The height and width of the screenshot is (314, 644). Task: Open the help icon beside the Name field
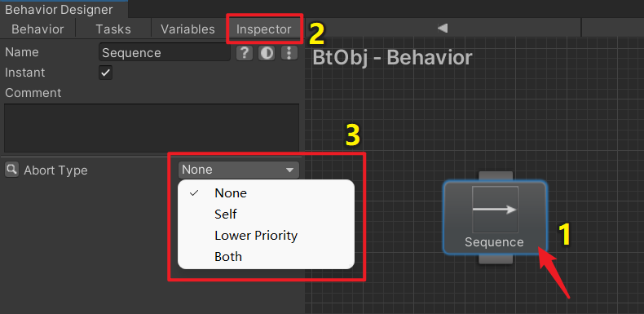(244, 53)
